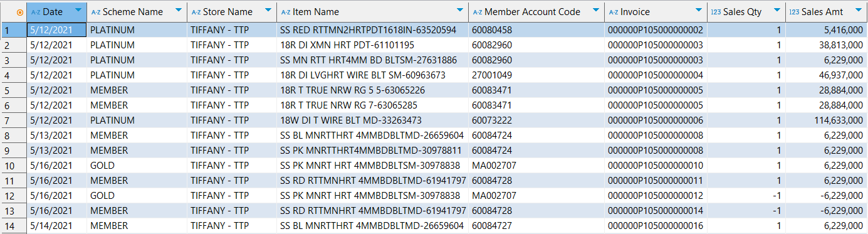Click the A-Z type icon beside Scheme Name
Image resolution: width=868 pixels, height=234 pixels.
pos(96,12)
